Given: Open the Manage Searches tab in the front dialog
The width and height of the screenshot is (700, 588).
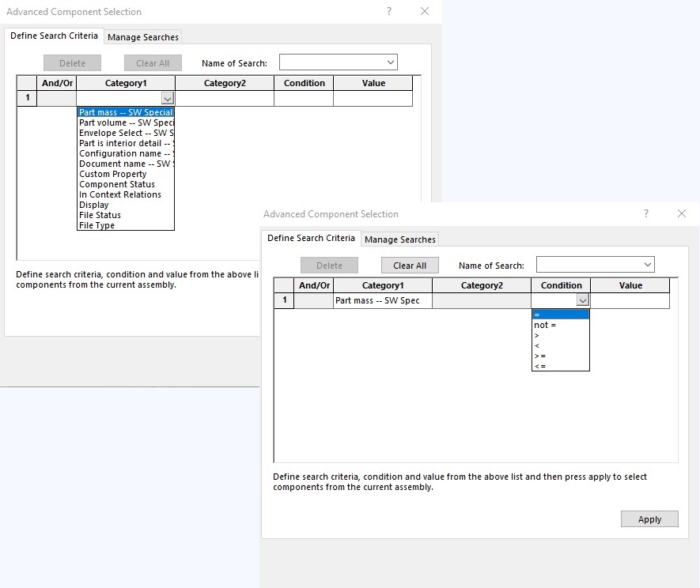Looking at the screenshot, I should (x=399, y=239).
